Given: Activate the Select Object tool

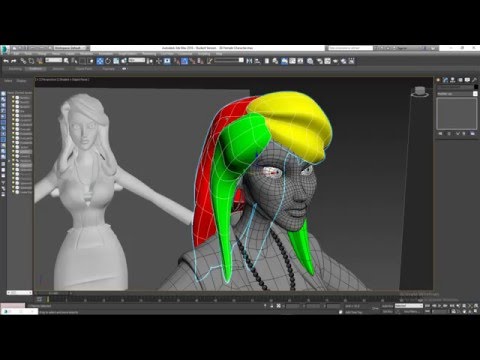Looking at the screenshot, I should (x=66, y=61).
